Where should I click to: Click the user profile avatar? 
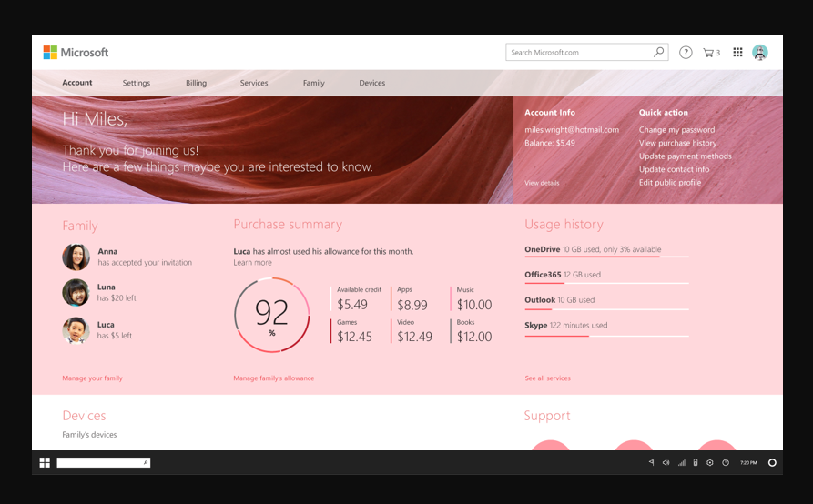(760, 53)
